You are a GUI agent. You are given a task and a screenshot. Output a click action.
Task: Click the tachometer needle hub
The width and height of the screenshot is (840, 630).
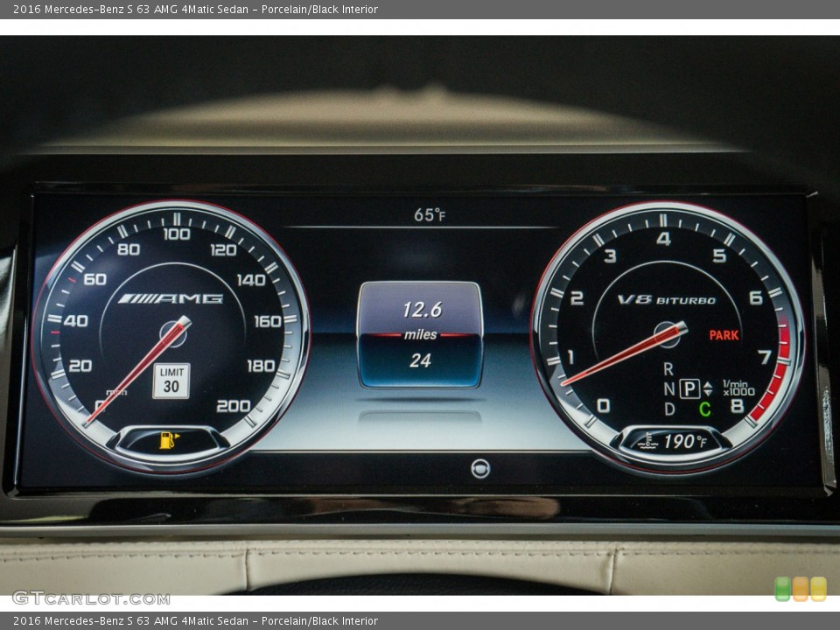[668, 335]
